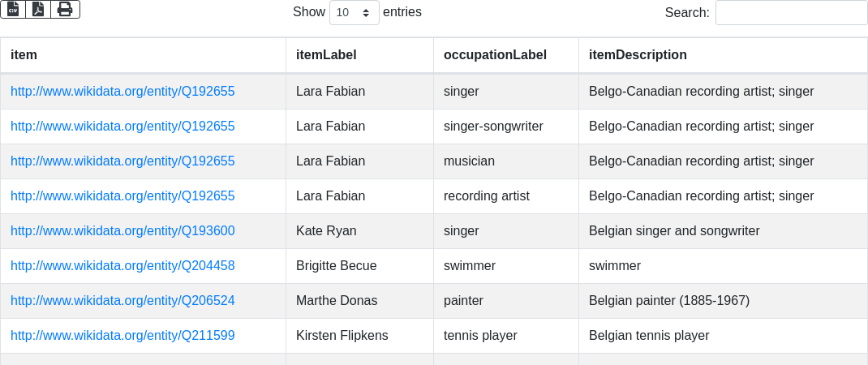This screenshot has height=365, width=868.
Task: Export the table as PDF
Action: point(38,9)
